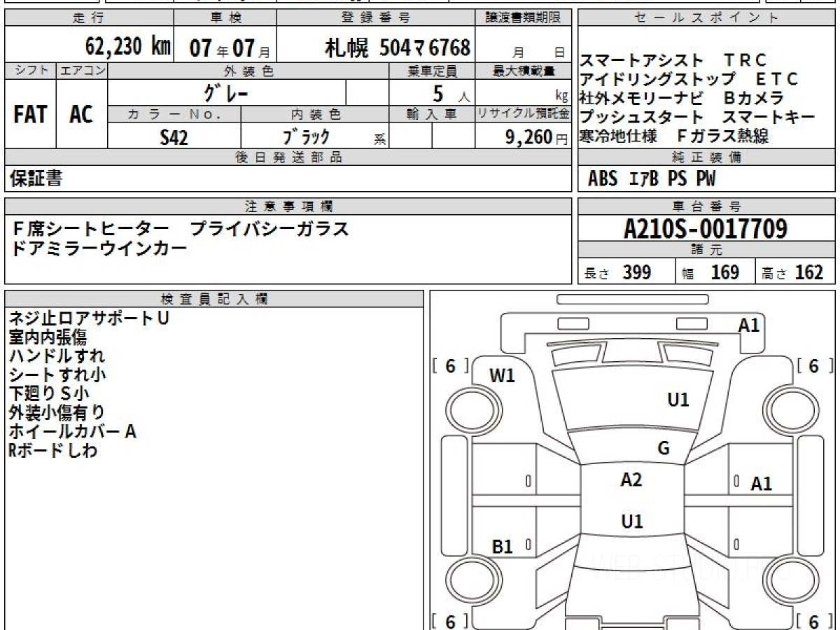
Task: Click inspector note シートすれ小
Action: 57,374
